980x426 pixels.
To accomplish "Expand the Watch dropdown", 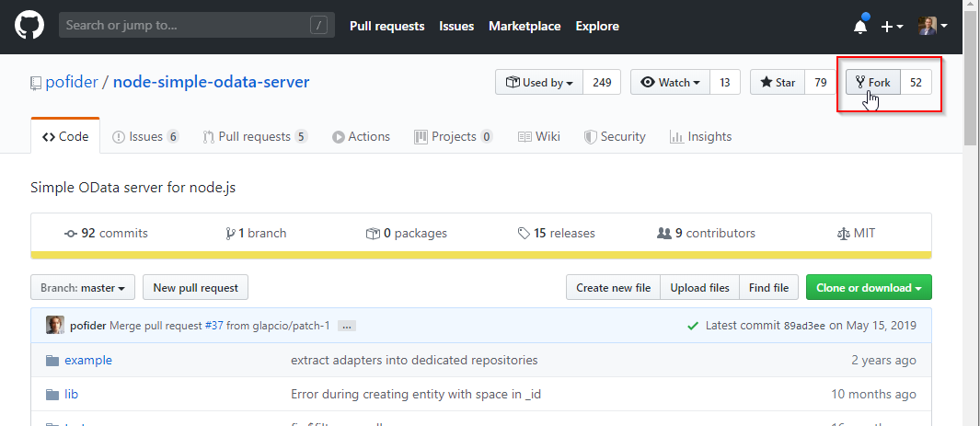I will point(670,83).
